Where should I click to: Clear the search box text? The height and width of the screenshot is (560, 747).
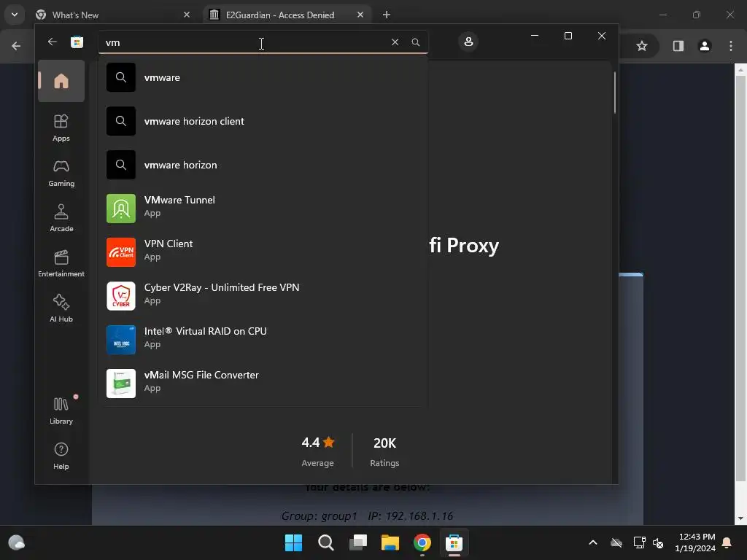395,42
